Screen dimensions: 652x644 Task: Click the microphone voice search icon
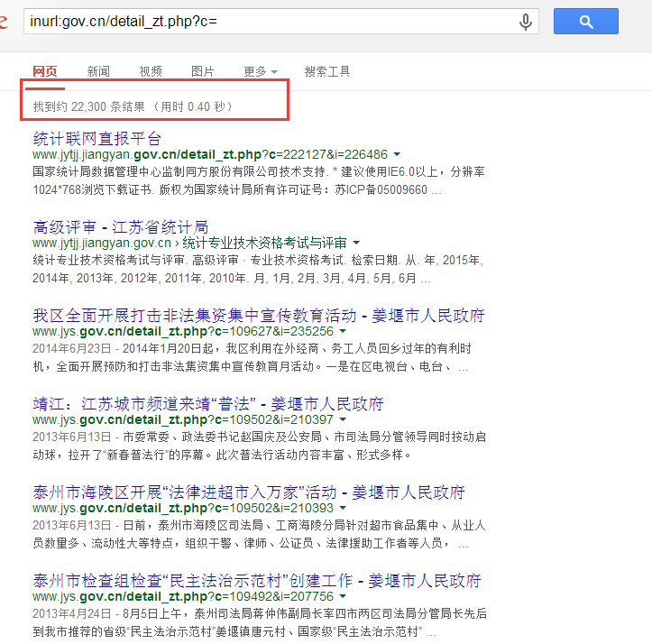click(x=525, y=22)
